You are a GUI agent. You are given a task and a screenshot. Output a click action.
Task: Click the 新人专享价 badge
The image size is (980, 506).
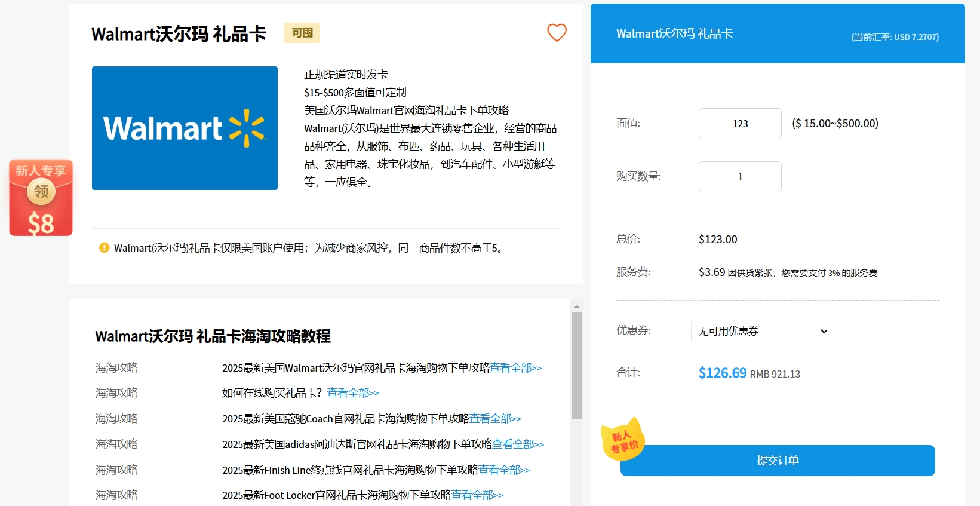point(623,440)
